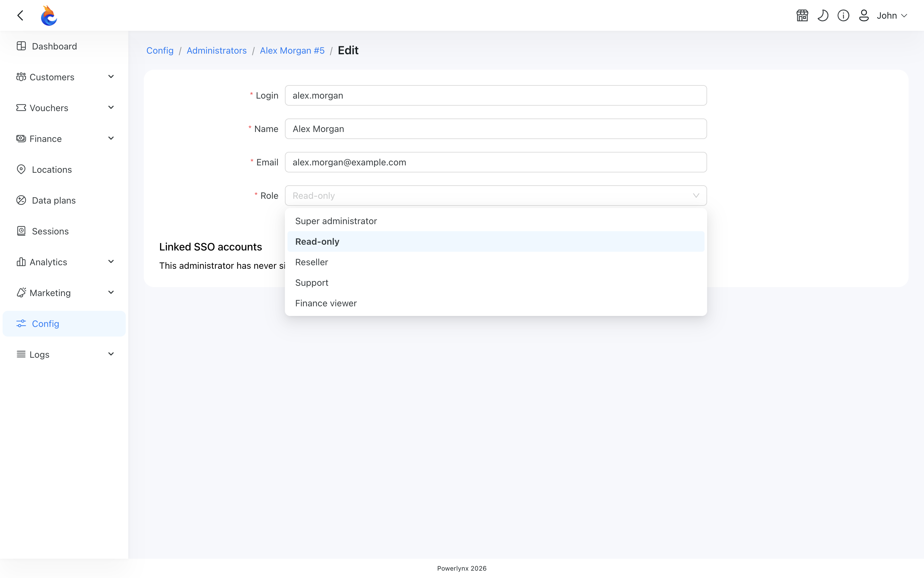Click the Role dropdown arrow
The height and width of the screenshot is (578, 924).
pos(696,196)
